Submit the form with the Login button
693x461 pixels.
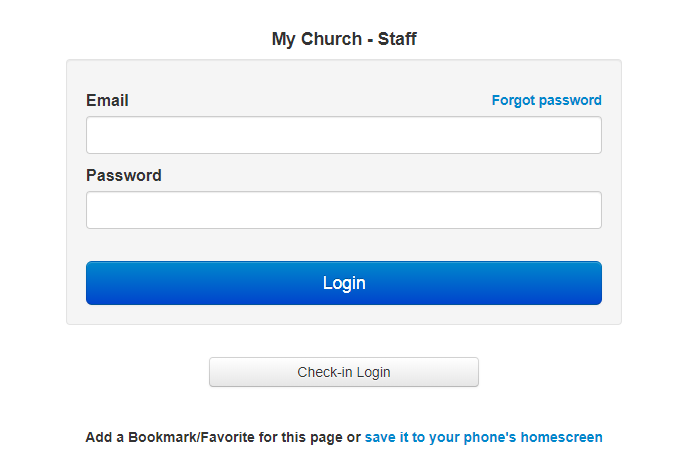[x=343, y=283]
